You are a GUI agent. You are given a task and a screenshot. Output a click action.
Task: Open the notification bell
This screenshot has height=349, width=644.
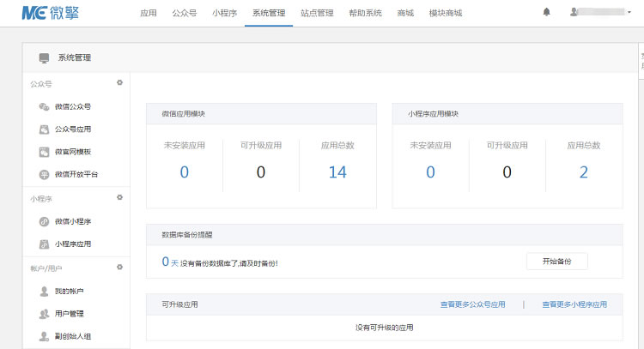546,12
